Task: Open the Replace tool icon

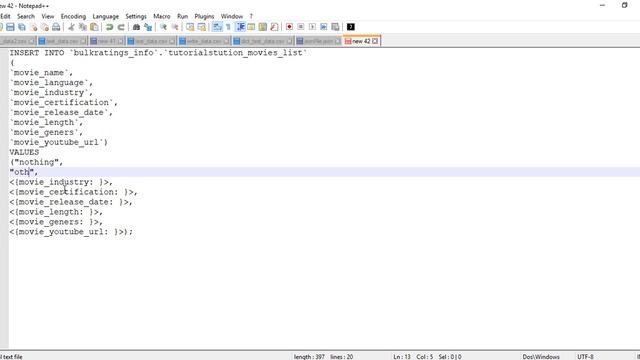Action: (x=148, y=27)
